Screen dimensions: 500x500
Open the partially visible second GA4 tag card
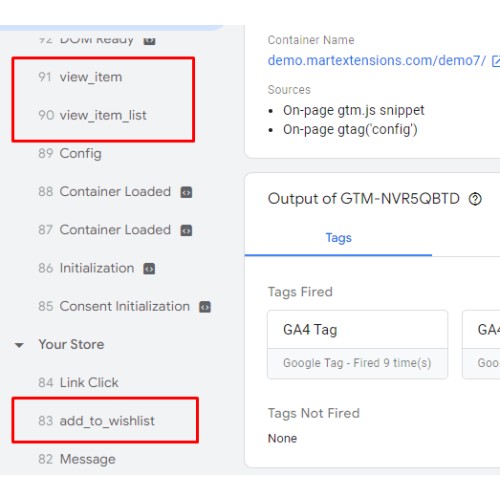(x=481, y=345)
